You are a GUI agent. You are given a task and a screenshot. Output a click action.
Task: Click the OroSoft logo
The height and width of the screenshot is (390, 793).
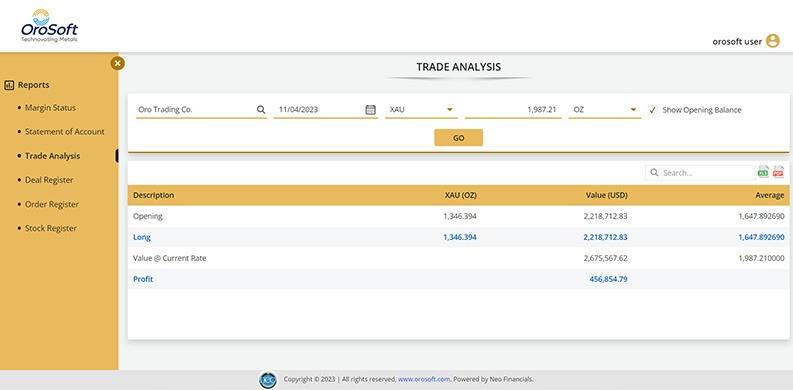coord(49,26)
